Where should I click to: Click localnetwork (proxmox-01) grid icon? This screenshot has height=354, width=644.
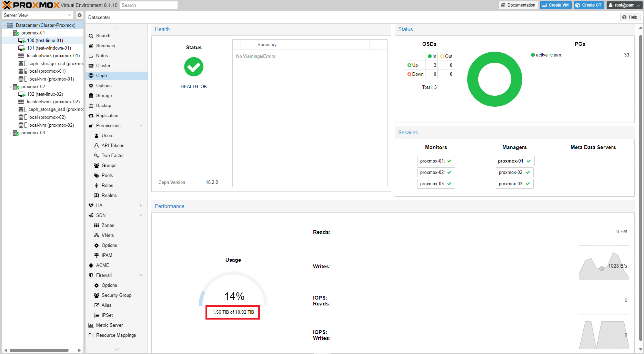point(21,56)
